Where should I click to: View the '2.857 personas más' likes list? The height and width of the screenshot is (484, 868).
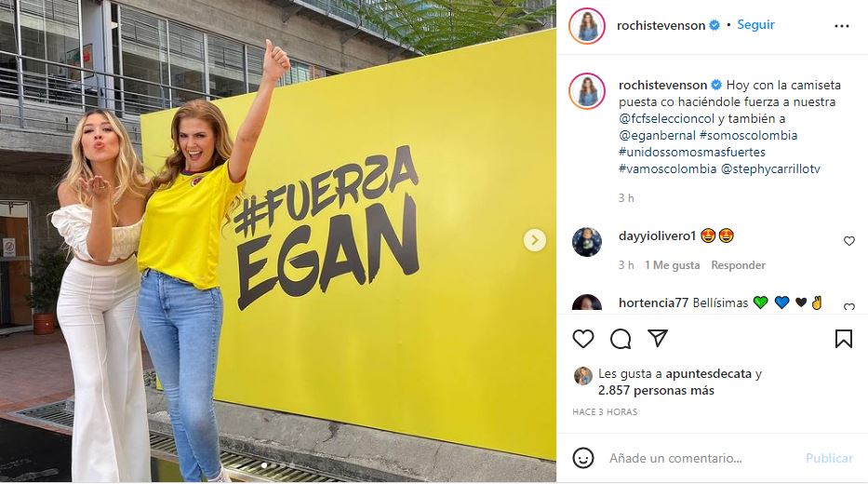[x=656, y=390]
